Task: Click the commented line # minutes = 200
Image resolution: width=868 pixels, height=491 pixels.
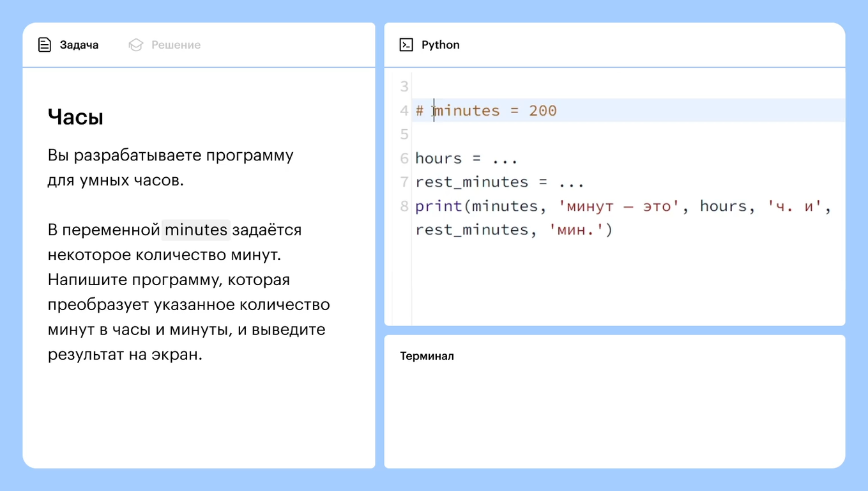Action: pos(486,110)
